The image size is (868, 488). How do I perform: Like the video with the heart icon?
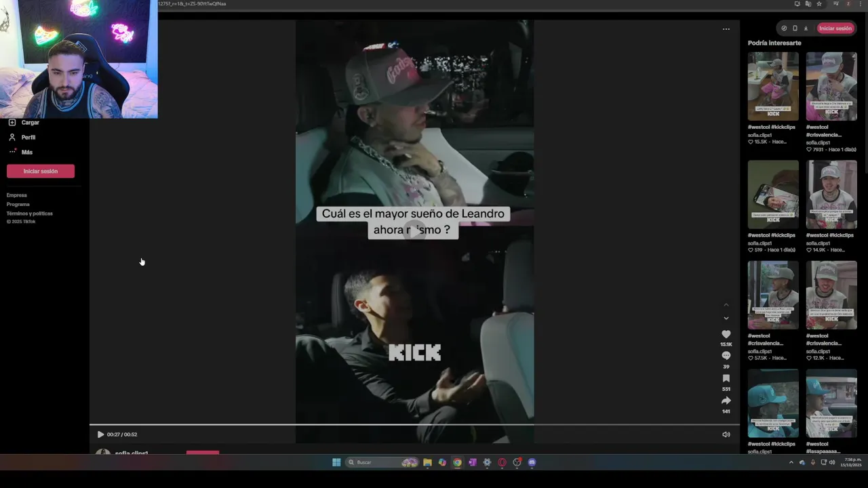pos(726,334)
